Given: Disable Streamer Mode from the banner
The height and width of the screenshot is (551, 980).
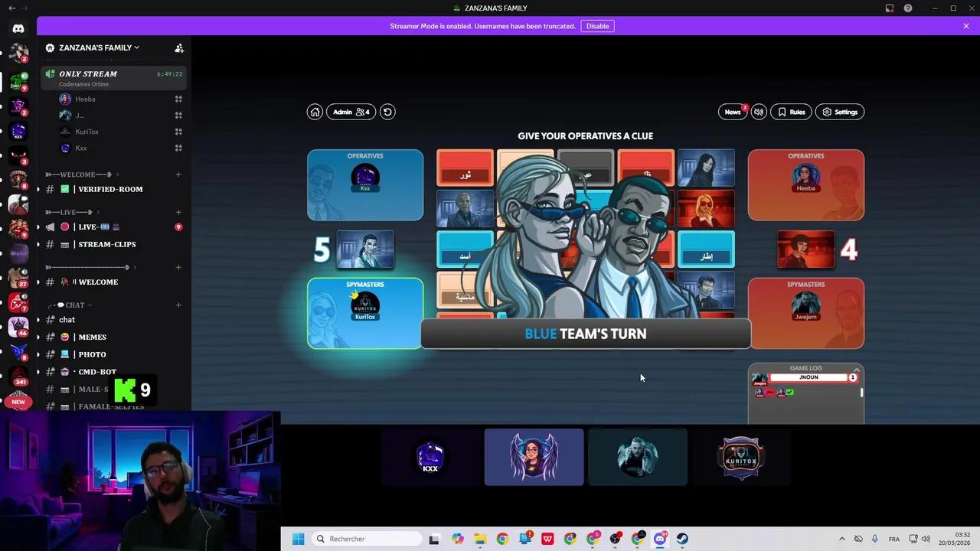Looking at the screenshot, I should pyautogui.click(x=597, y=26).
